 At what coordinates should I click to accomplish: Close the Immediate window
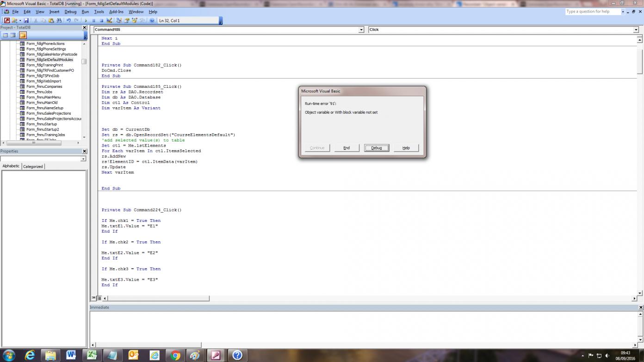(641, 307)
